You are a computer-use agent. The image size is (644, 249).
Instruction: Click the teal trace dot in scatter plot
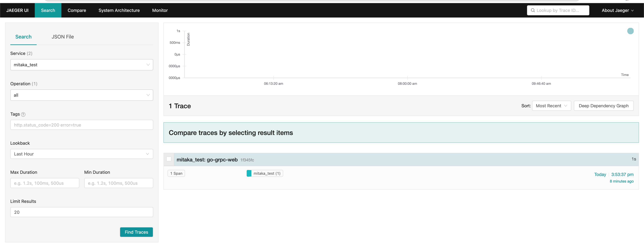pyautogui.click(x=630, y=31)
